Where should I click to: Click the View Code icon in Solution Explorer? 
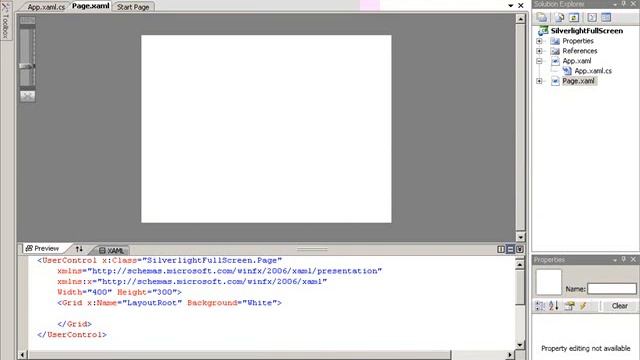(592, 17)
